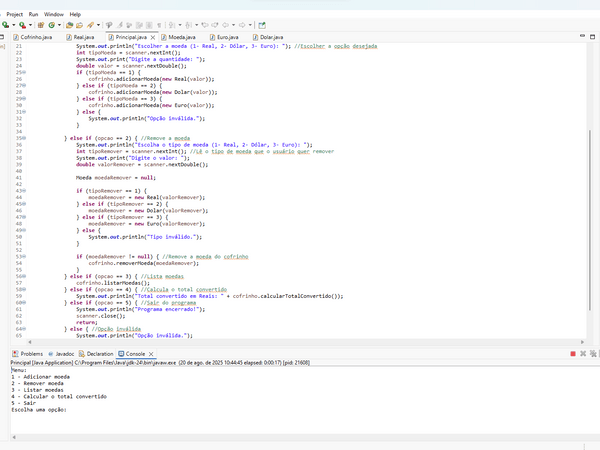The width and height of the screenshot is (600, 450).
Task: Open the Problems view tab
Action: click(x=27, y=353)
